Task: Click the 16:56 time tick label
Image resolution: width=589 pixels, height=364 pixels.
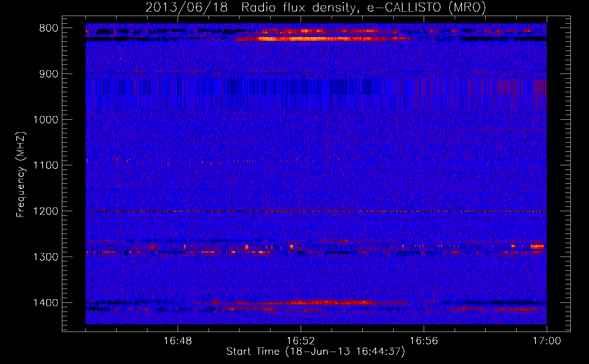Action: click(424, 341)
